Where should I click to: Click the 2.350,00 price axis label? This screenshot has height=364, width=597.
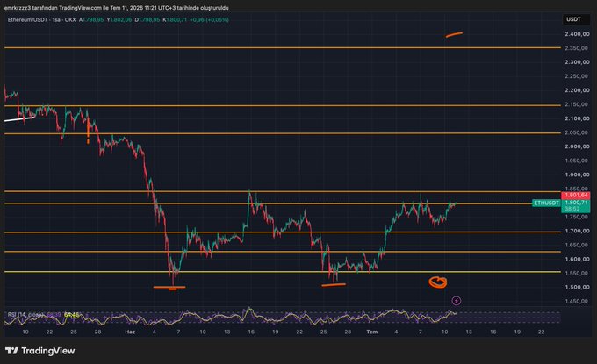[577, 48]
